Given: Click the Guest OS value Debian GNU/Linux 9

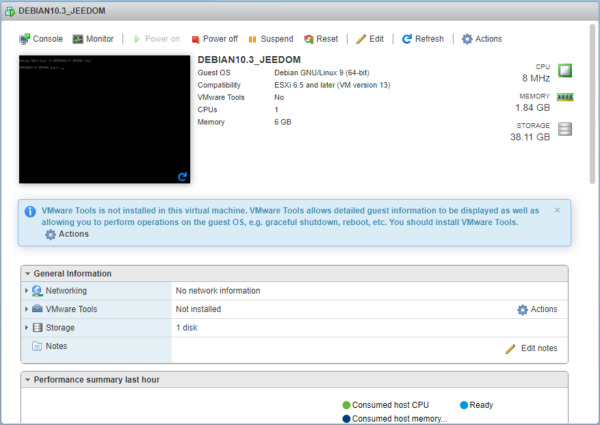Looking at the screenshot, I should (322, 73).
